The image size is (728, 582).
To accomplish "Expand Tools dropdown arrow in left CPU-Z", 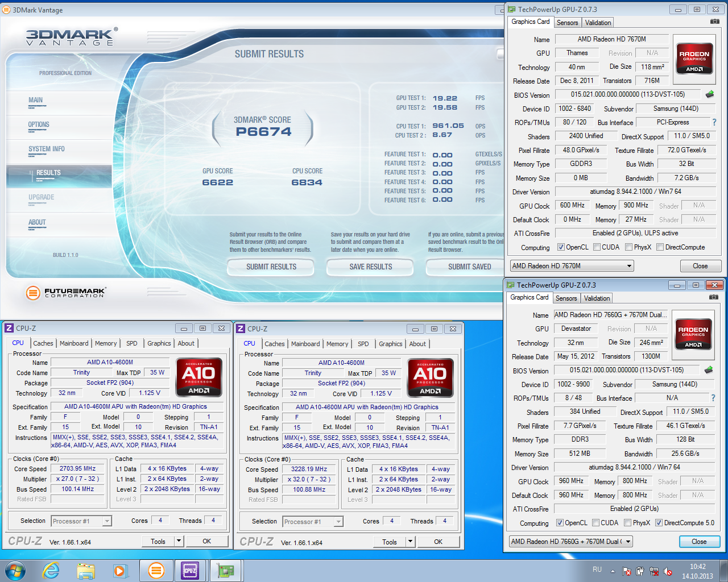I will (179, 542).
